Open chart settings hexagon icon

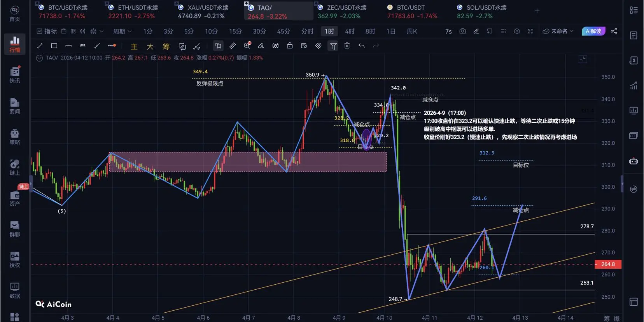click(x=517, y=31)
